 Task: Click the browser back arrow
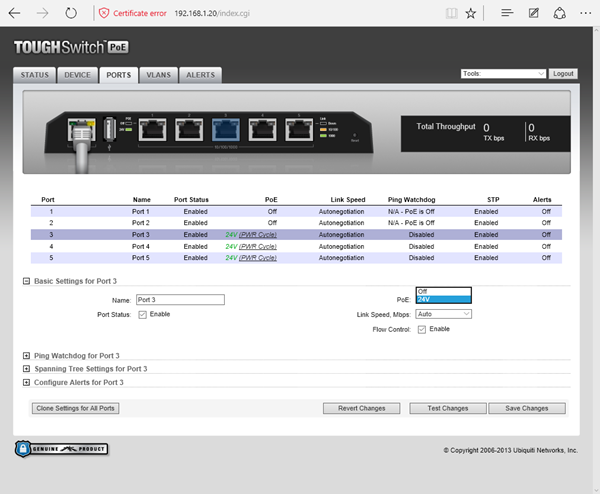14,15
